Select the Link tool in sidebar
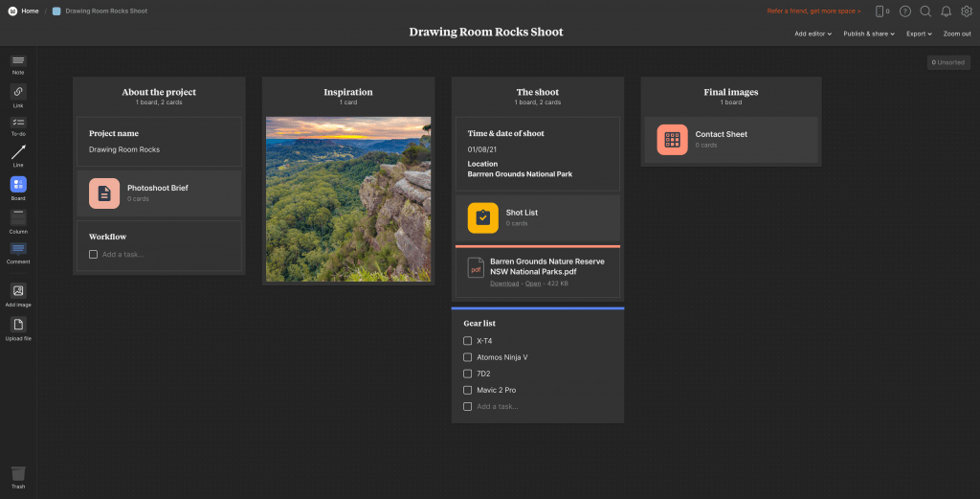980x499 pixels. (x=18, y=93)
